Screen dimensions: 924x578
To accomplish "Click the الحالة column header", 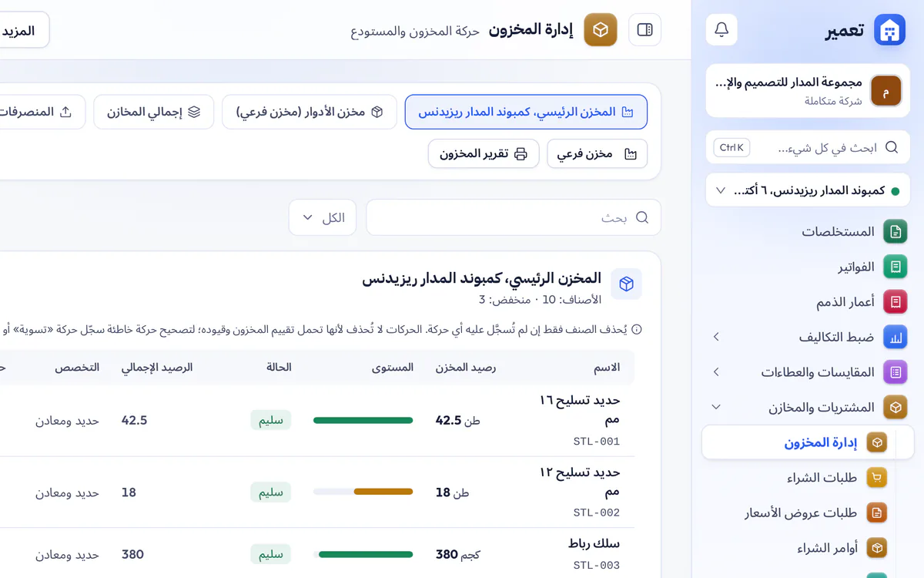I will point(279,368).
